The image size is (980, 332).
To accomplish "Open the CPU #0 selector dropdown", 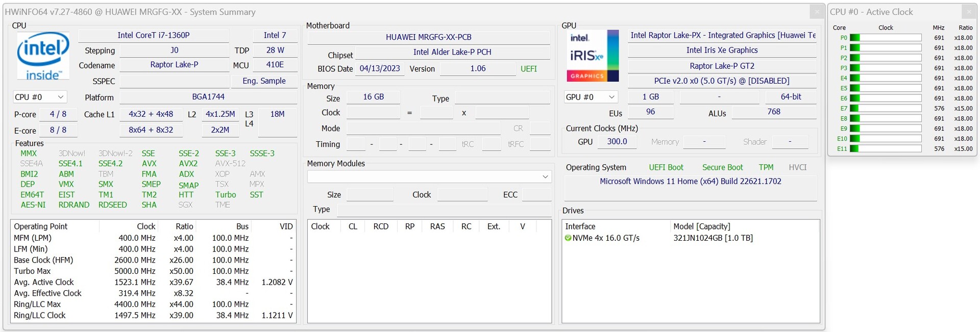I will pos(40,97).
